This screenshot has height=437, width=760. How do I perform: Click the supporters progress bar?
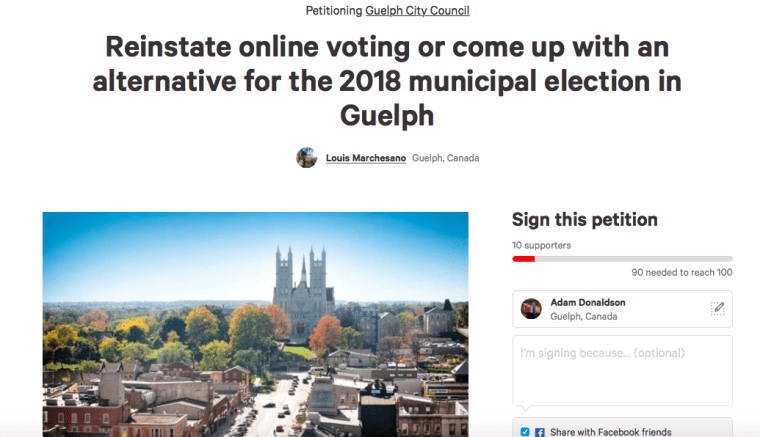622,258
